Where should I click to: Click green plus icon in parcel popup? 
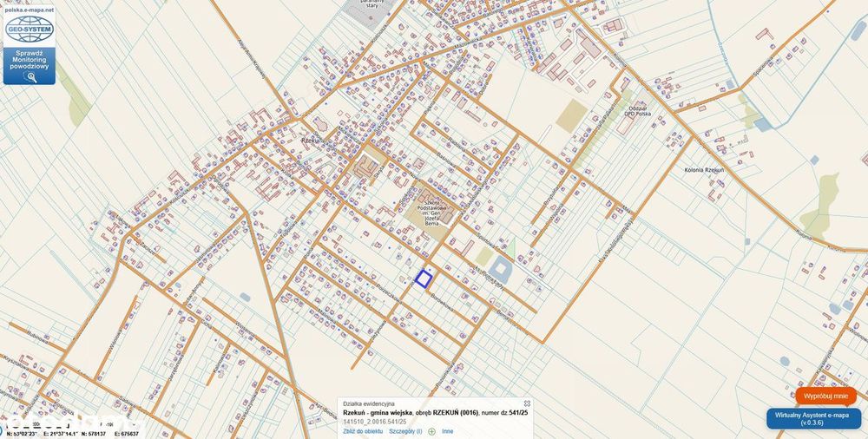pos(431,430)
